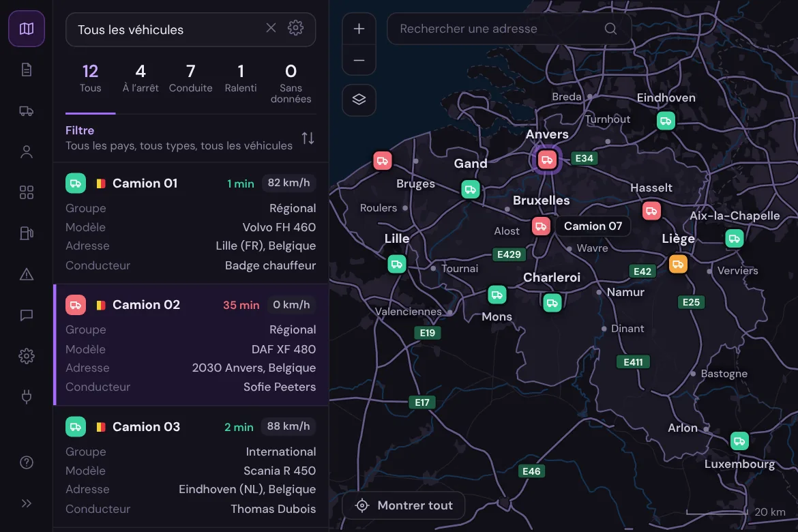
Task: Click the green truck marker at Mons
Action: point(497,294)
